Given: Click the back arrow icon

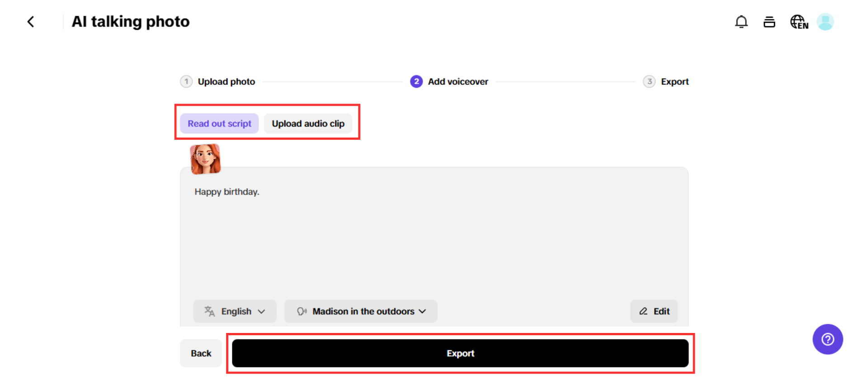Looking at the screenshot, I should tap(31, 22).
